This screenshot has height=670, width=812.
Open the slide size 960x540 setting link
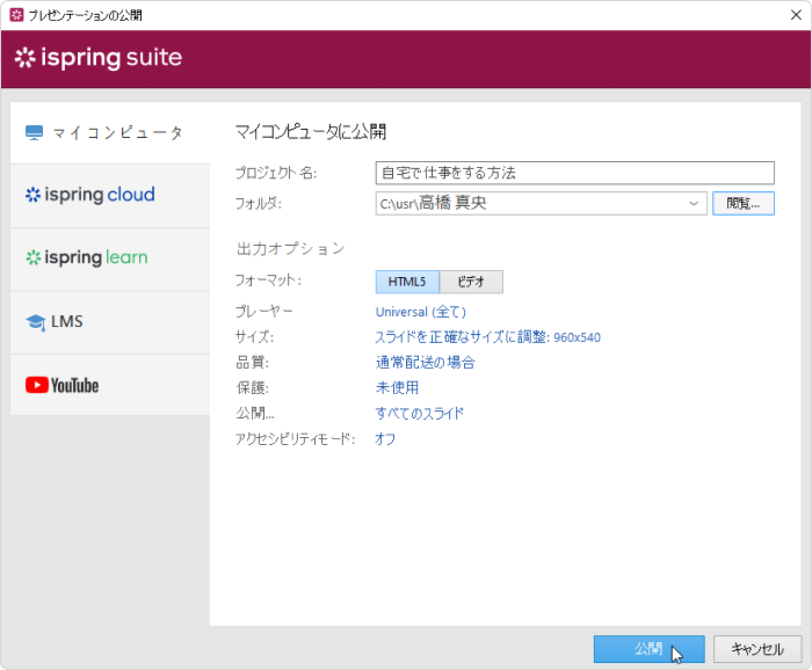pos(488,337)
